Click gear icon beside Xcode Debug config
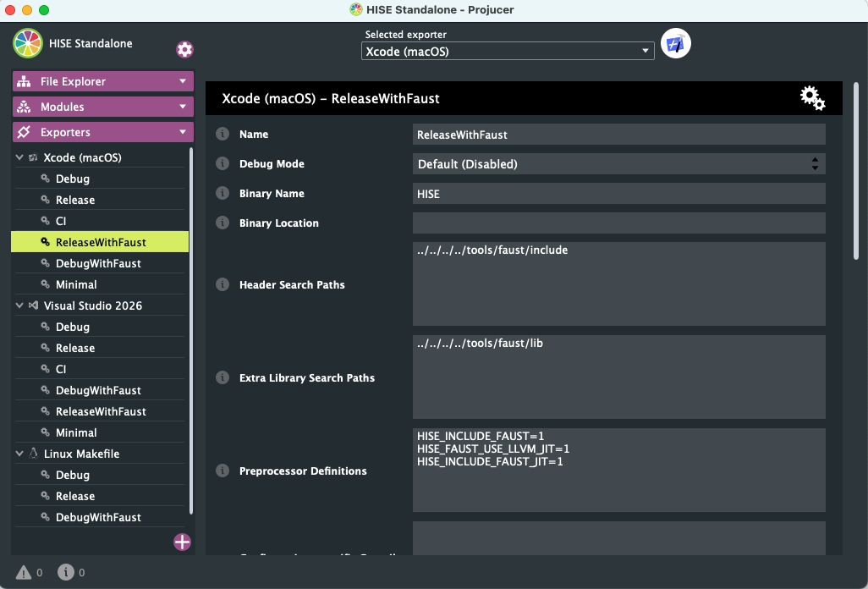The image size is (868, 589). 46,179
